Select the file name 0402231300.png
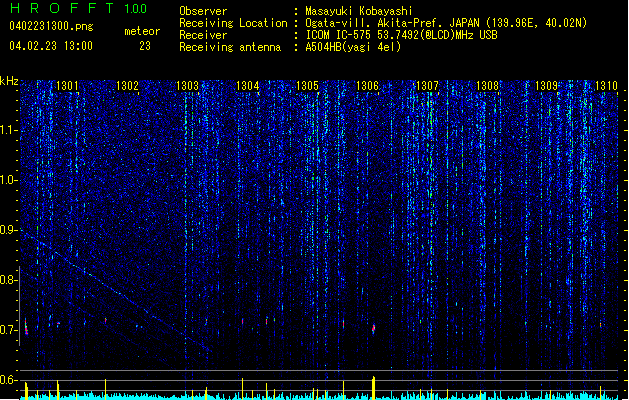The width and height of the screenshot is (629, 400). click(51, 27)
